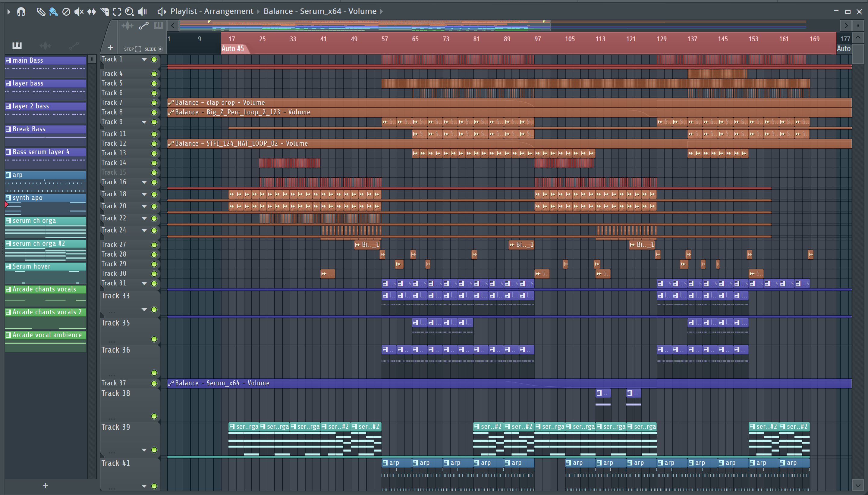Select the STFI_124_HAT_LOOP_02 Volume automation clip
868x495 pixels.
point(509,143)
